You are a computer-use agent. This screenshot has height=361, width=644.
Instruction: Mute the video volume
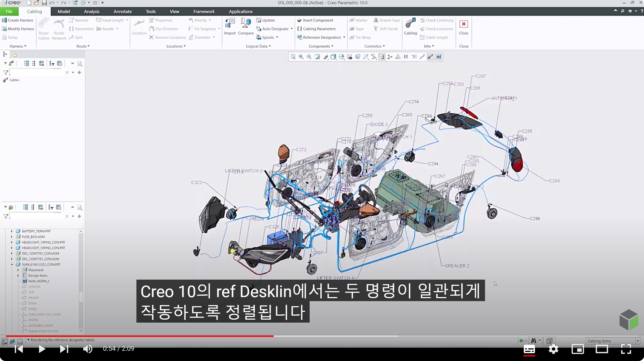coord(88,349)
